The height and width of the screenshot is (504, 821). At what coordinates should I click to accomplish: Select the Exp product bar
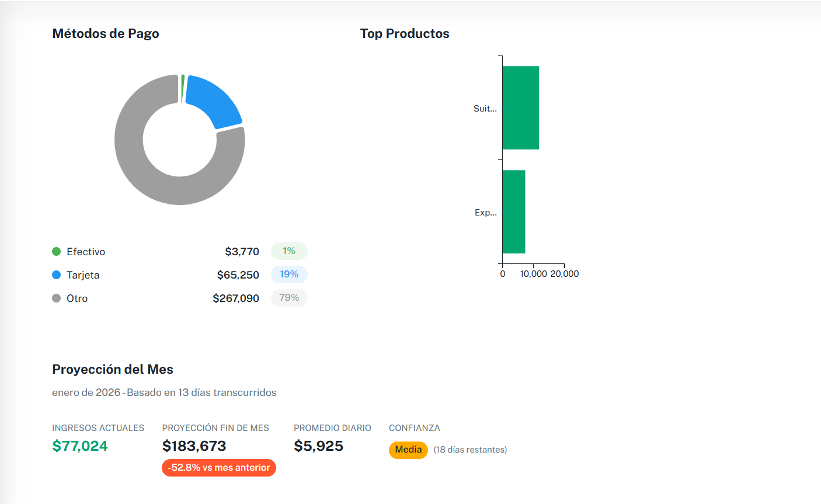point(514,212)
